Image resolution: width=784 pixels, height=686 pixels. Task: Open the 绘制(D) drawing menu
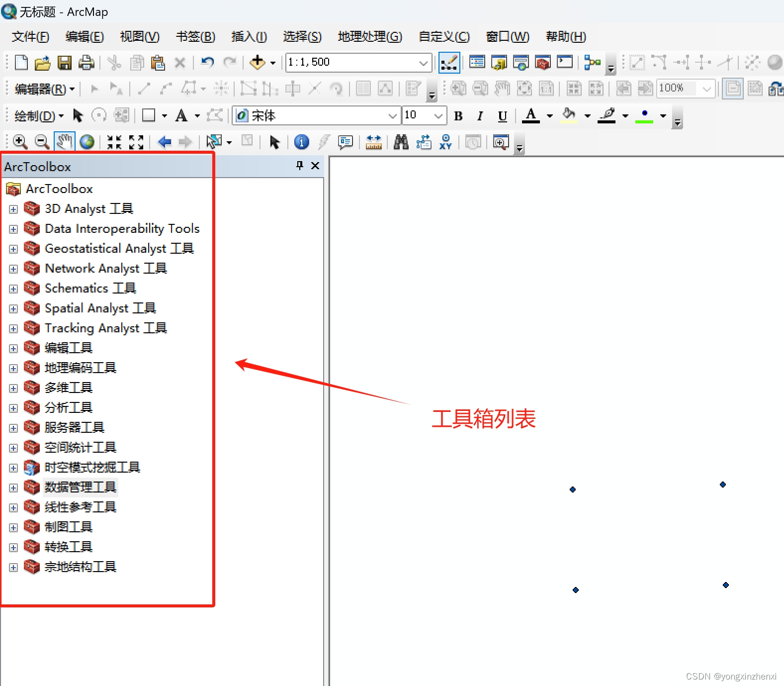39,116
